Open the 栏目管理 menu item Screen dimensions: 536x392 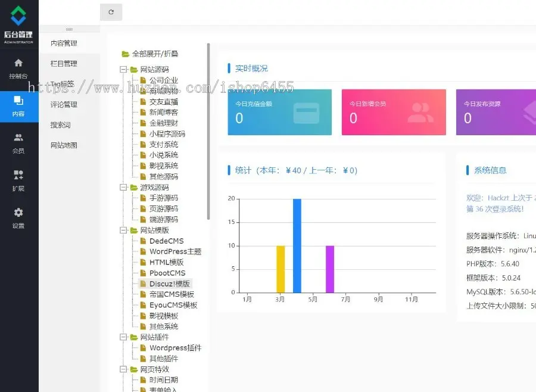[x=64, y=64]
